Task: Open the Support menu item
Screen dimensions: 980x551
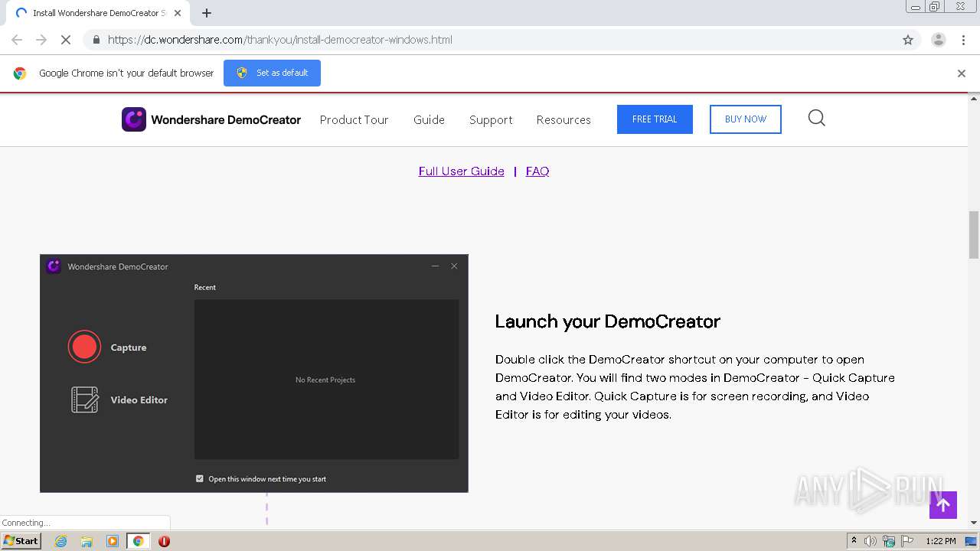Action: click(491, 119)
